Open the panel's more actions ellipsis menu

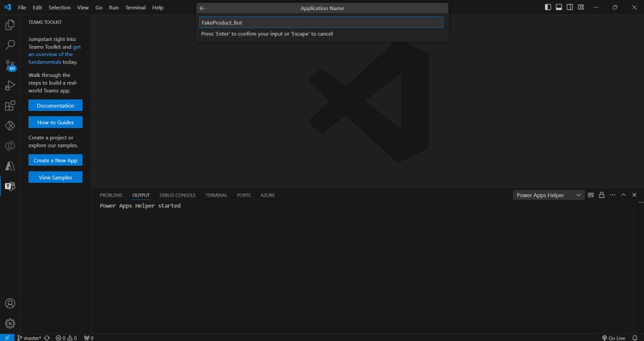tap(612, 195)
